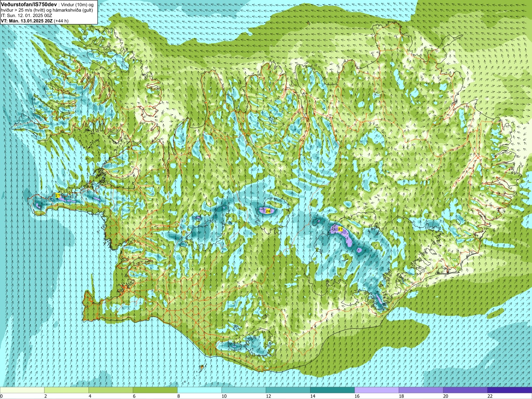Click the legend scale label '10'
Image resolution: width=532 pixels, height=399 pixels.
pos(224,396)
